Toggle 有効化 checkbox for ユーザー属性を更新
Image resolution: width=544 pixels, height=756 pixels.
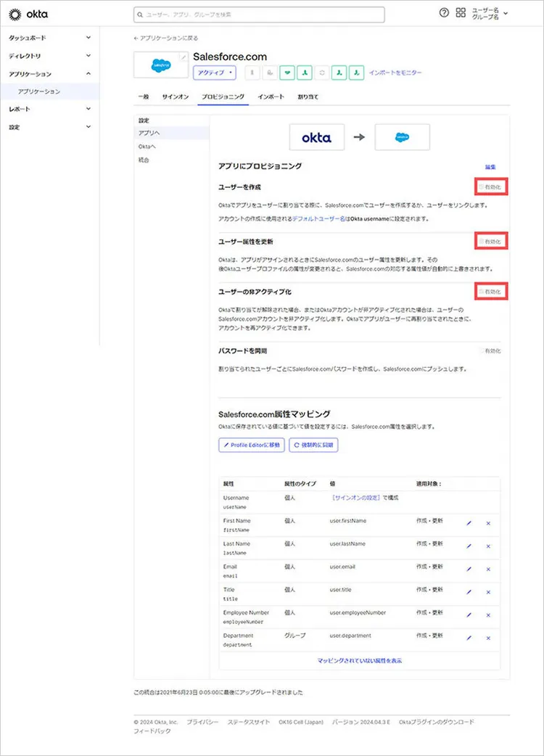[481, 241]
